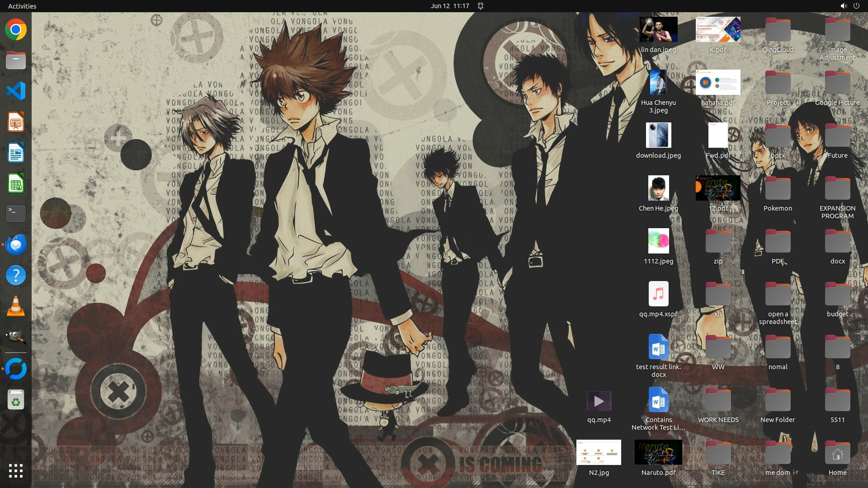868x488 pixels.
Task: Launch LibreOffice Calc from the dock
Action: coord(16,184)
